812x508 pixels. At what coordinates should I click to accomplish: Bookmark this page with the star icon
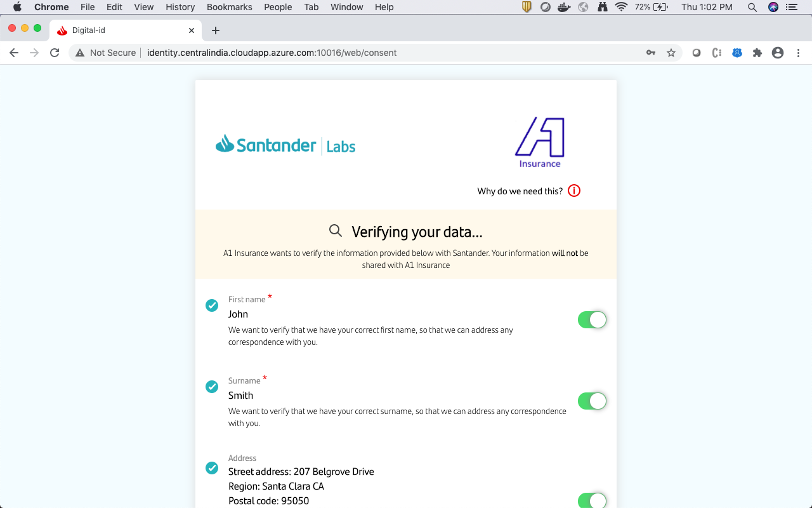click(x=671, y=53)
